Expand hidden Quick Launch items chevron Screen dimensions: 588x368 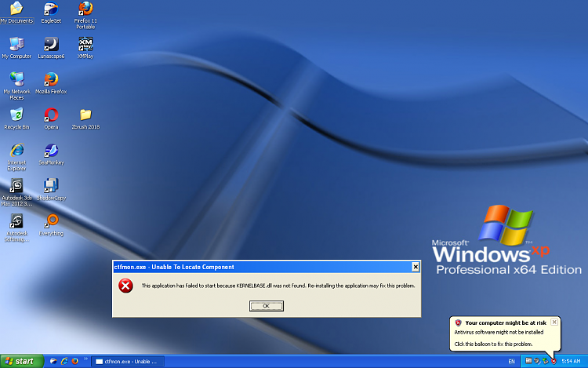[85, 359]
